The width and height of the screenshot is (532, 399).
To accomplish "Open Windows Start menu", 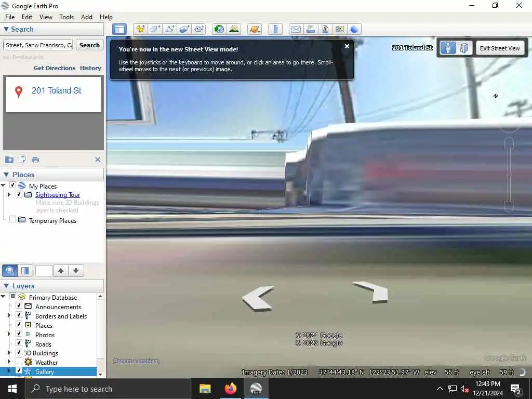I will pyautogui.click(x=12, y=389).
